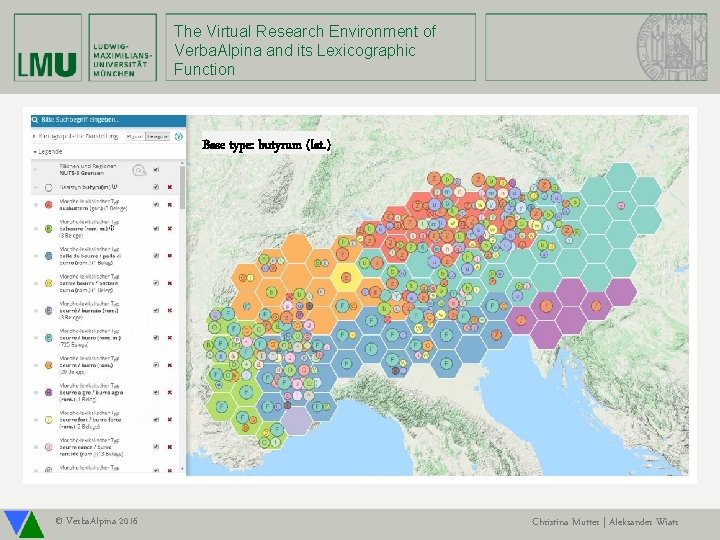720x540 pixels.
Task: Click the legend scrollbar down arrow
Action: [x=182, y=469]
